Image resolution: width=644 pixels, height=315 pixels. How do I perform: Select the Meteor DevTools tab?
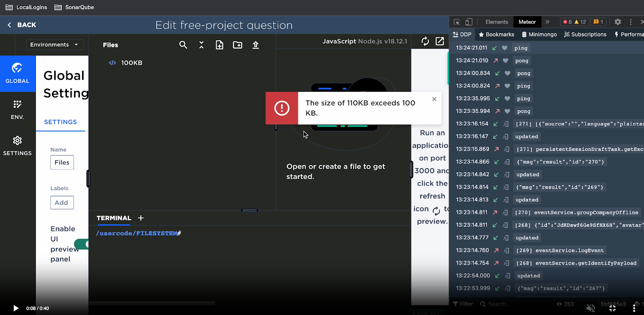527,22
